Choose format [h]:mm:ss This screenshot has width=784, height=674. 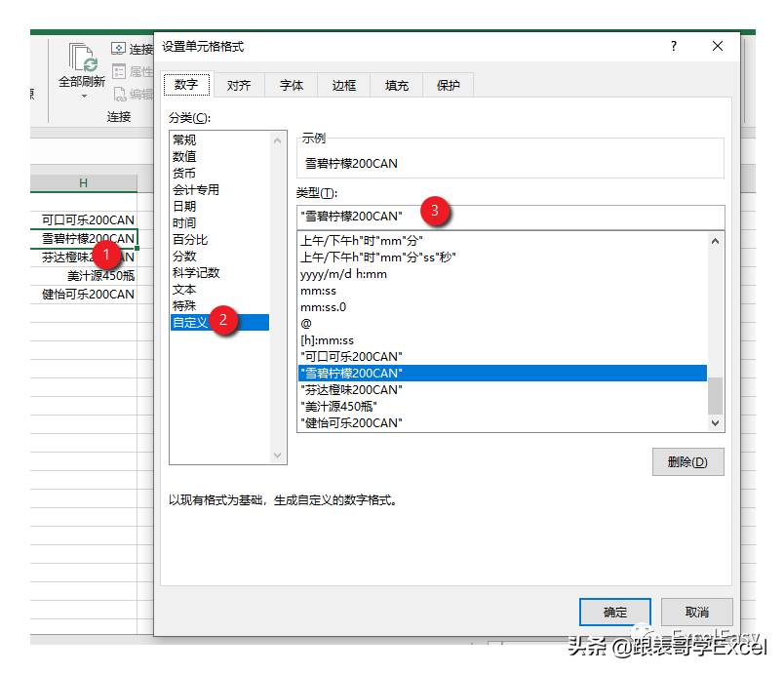(502, 340)
